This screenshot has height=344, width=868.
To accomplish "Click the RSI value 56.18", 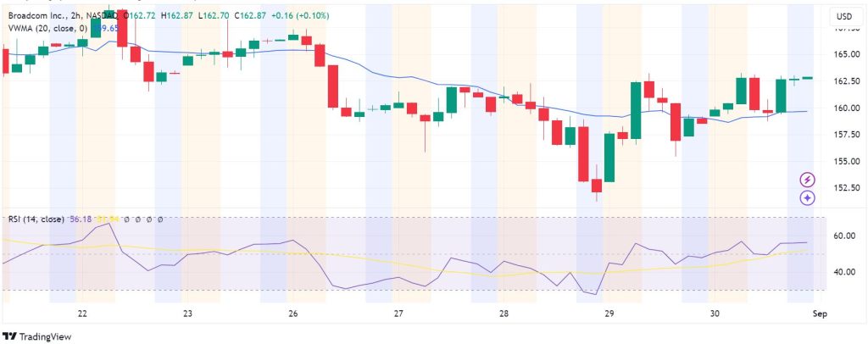I will pos(81,219).
